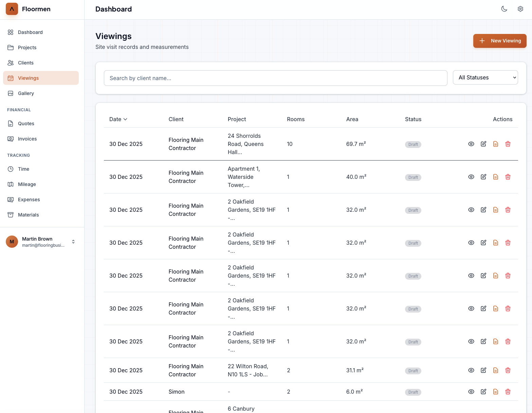The width and height of the screenshot is (532, 413).
Task: Create quote document for Simon's viewing
Action: click(495, 392)
